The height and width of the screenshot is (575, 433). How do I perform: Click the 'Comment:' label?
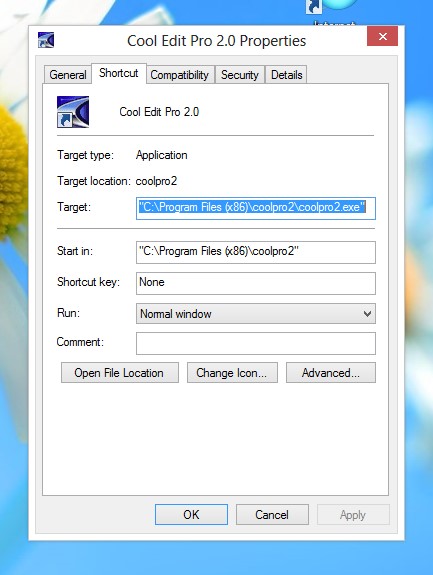pyautogui.click(x=80, y=342)
